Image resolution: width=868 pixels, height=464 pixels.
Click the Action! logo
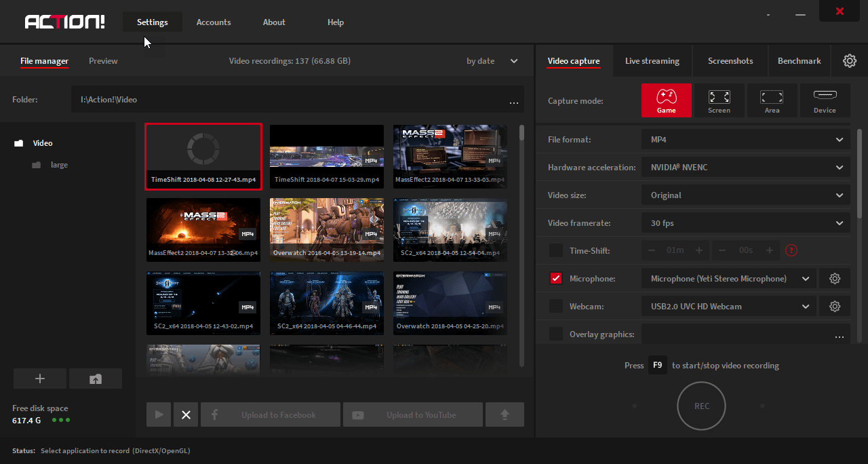pos(65,22)
